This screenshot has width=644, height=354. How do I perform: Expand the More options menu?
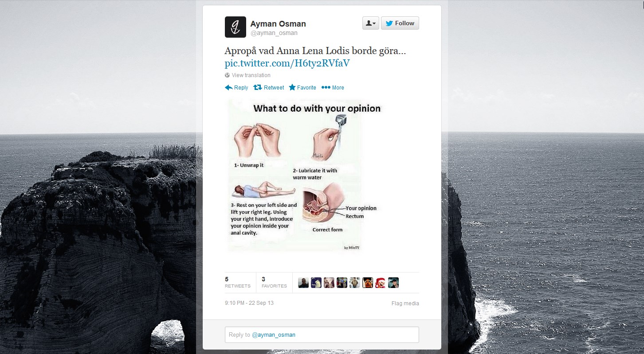333,88
